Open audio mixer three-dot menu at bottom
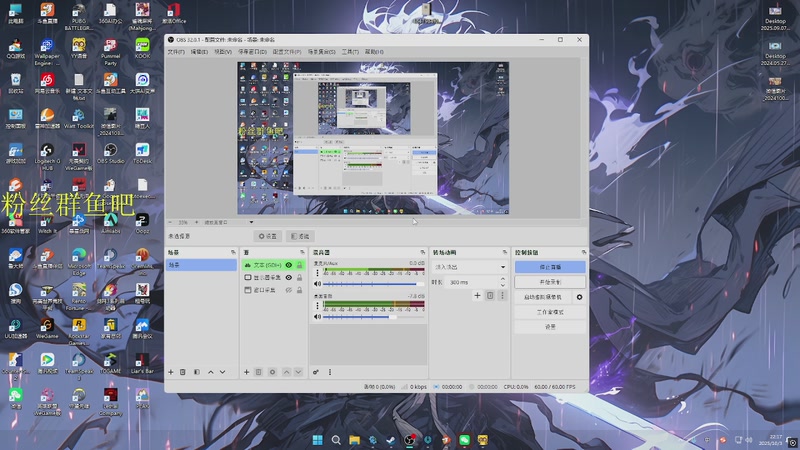800x450 pixels. click(x=330, y=372)
